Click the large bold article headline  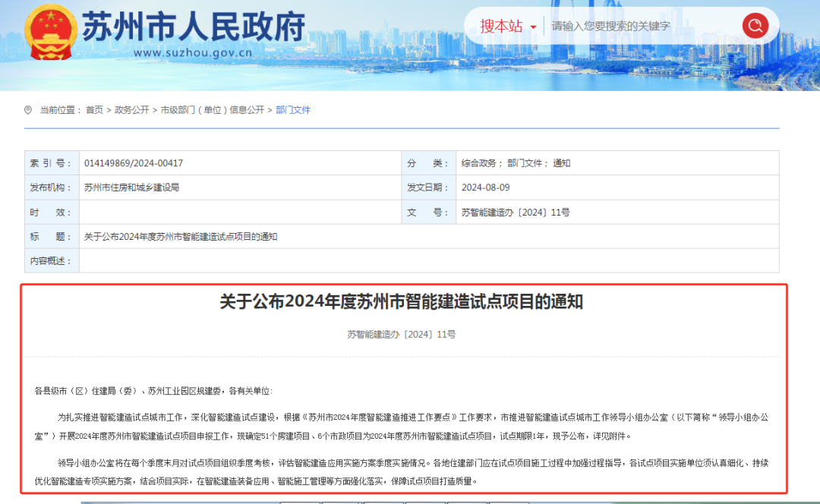(x=401, y=302)
